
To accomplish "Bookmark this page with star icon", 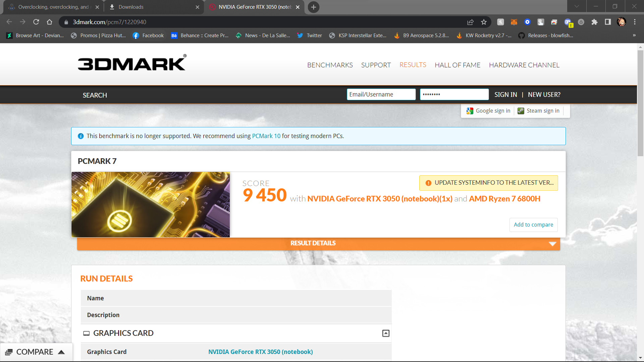I will click(484, 22).
